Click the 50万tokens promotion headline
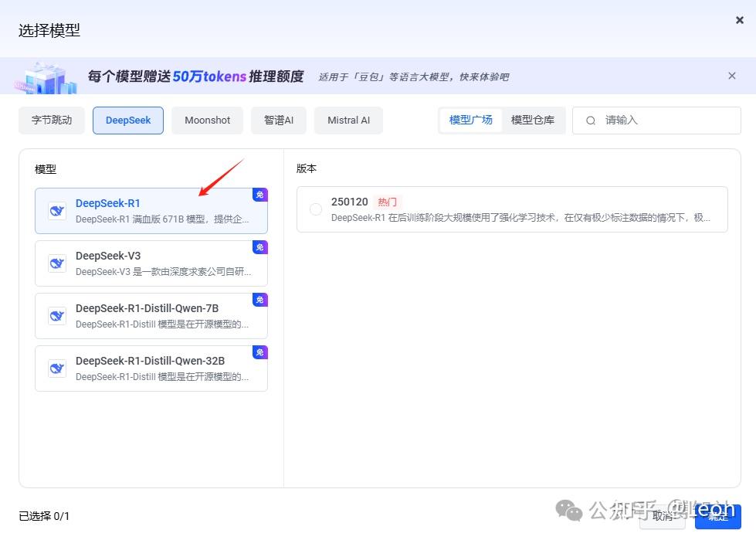The width and height of the screenshot is (756, 540). (x=195, y=76)
